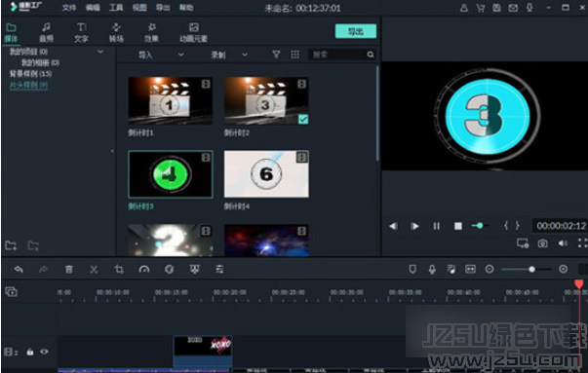Toggle visibility eye on video track 2
This screenshot has width=588, height=373.
(44, 352)
